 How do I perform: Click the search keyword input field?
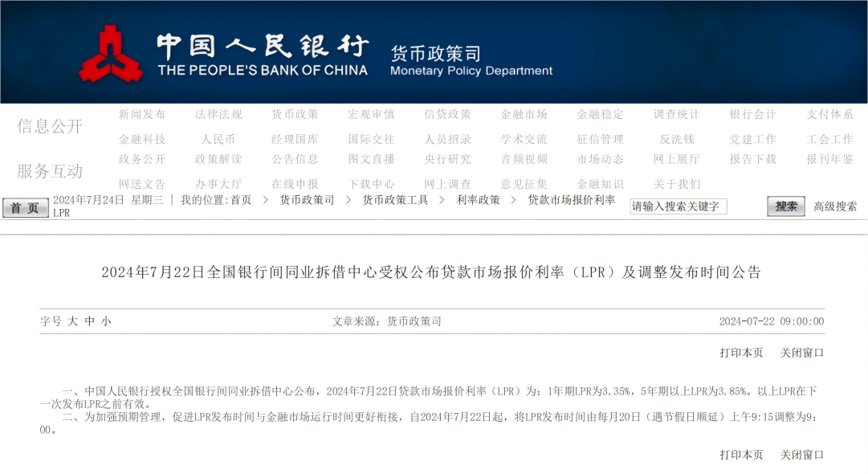pos(678,206)
